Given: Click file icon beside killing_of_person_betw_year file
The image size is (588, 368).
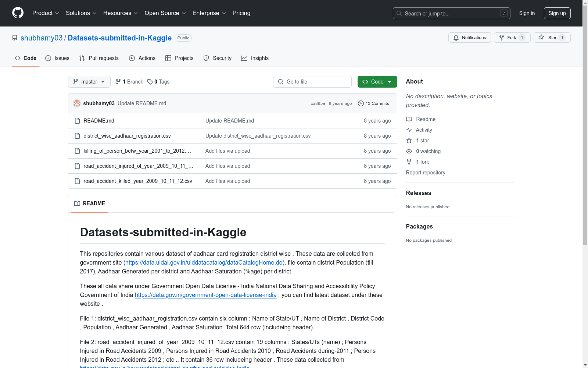Looking at the screenshot, I should tap(77, 151).
